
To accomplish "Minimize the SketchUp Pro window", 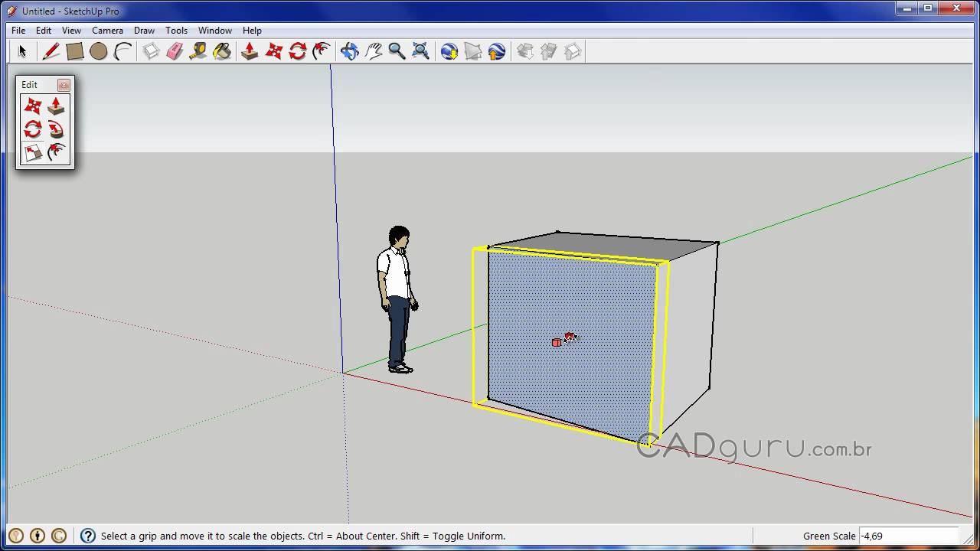I will coord(908,8).
